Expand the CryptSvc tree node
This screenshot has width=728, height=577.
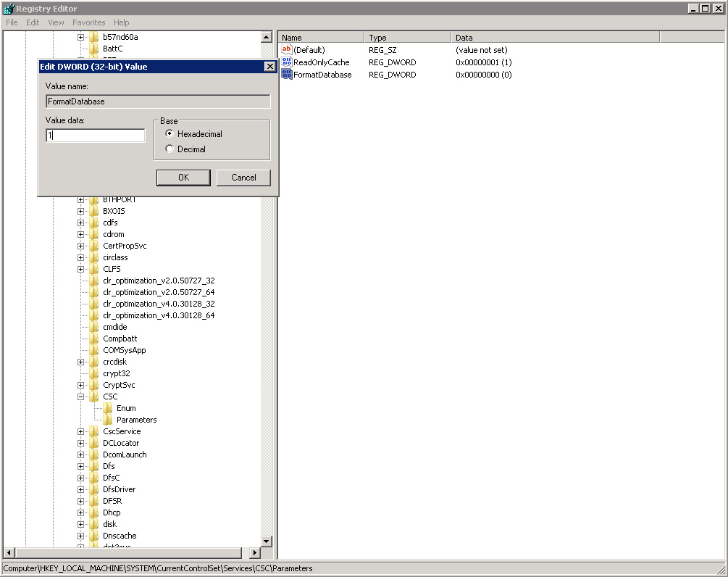click(x=81, y=385)
